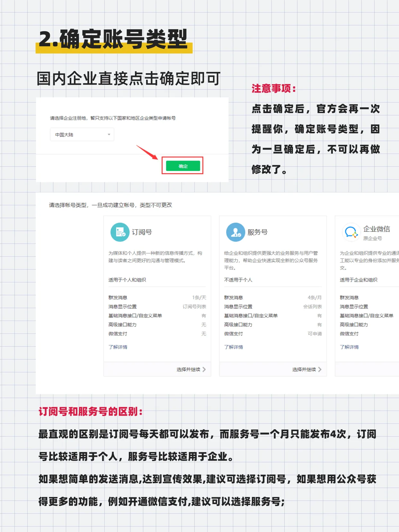Click chevron arrow beside 订阅号 选择并继续
The image size is (399, 532).
tap(204, 369)
